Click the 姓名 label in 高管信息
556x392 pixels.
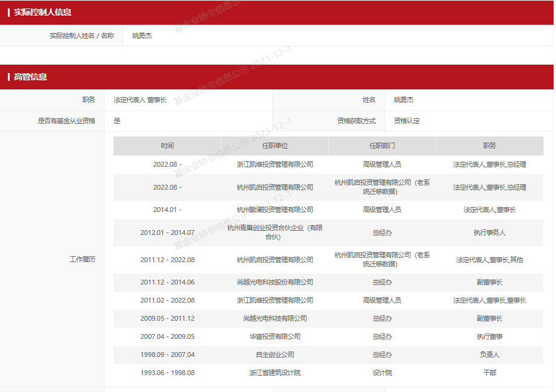(x=369, y=100)
